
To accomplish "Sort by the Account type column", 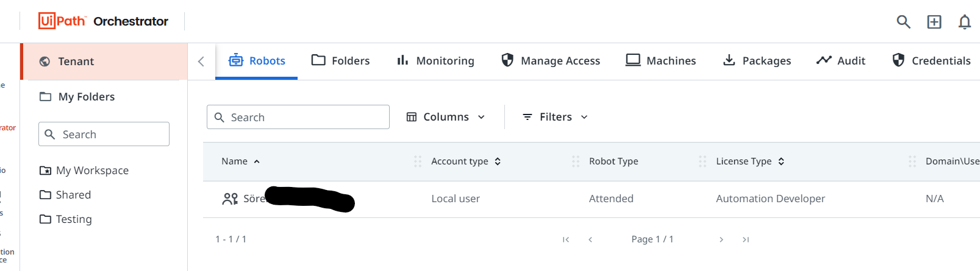I will click(x=466, y=161).
